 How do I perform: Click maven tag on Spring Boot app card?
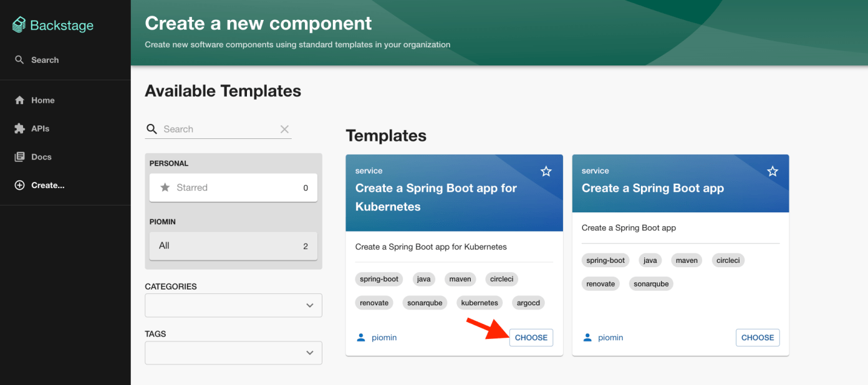click(x=687, y=260)
